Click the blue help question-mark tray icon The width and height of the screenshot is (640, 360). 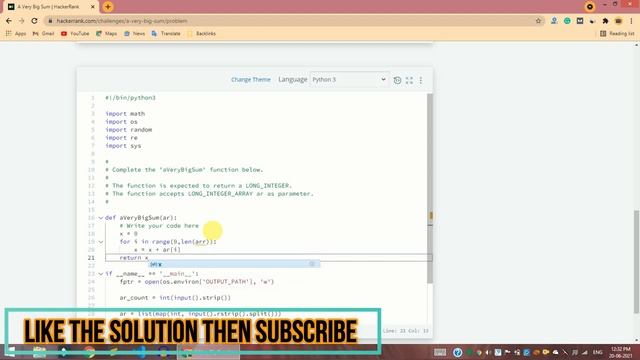pyautogui.click(x=458, y=352)
